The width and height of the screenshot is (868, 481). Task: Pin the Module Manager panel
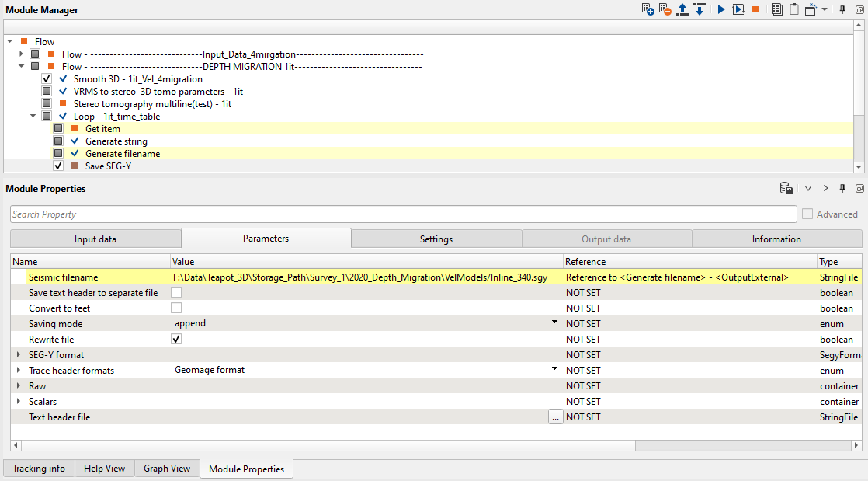(842, 10)
